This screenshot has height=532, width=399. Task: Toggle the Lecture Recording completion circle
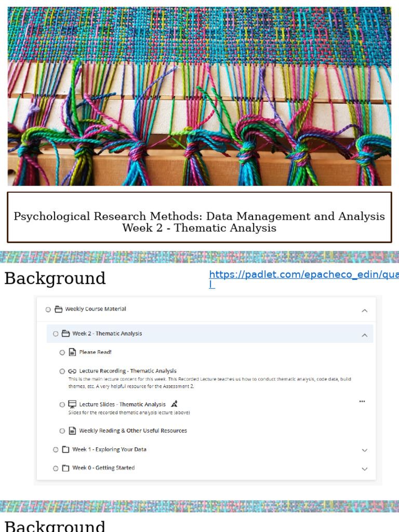(x=62, y=371)
